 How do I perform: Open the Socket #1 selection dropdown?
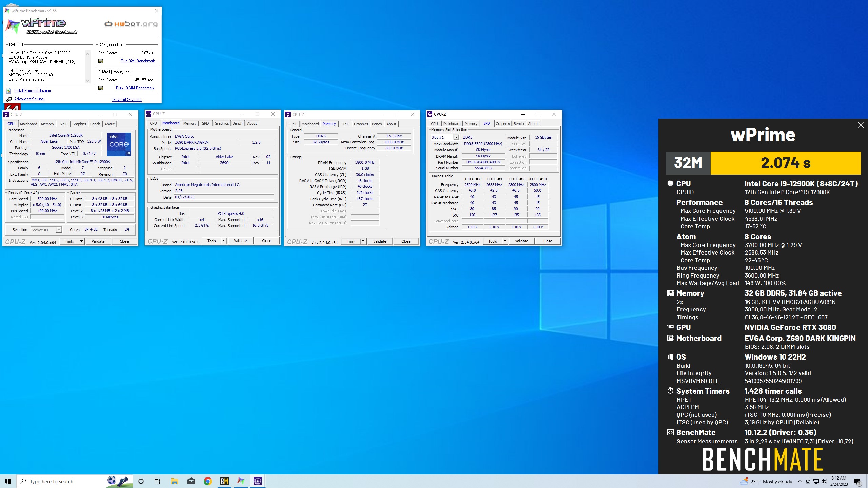(59, 230)
